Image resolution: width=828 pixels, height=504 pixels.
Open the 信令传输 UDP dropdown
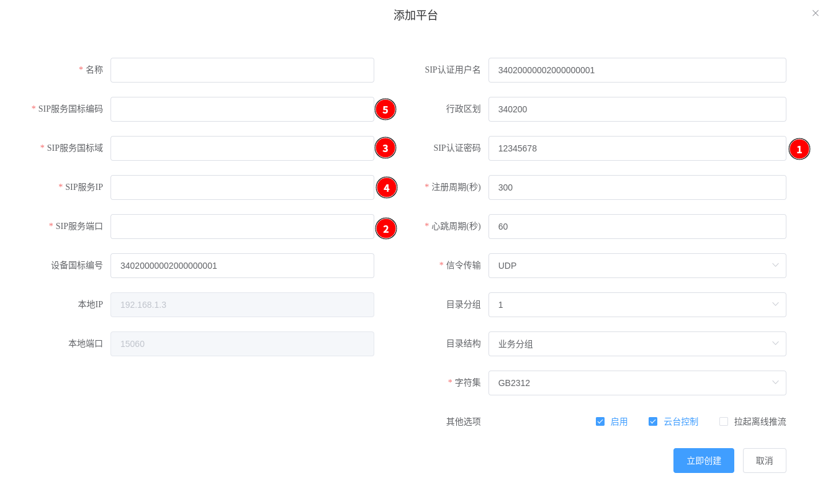tap(637, 266)
